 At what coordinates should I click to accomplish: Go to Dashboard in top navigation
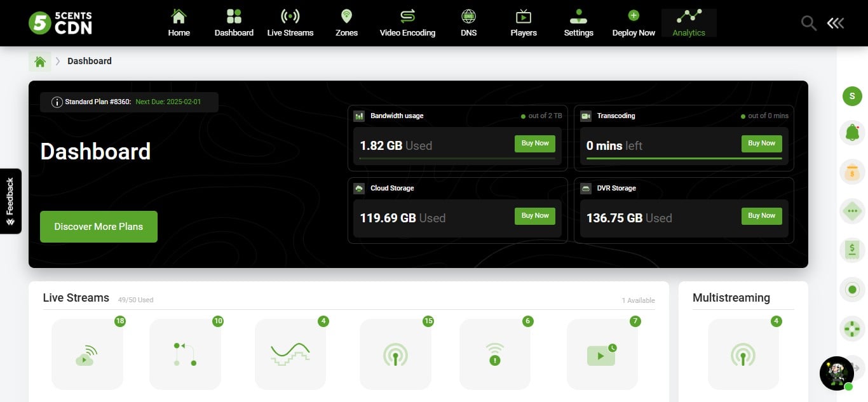pyautogui.click(x=234, y=23)
